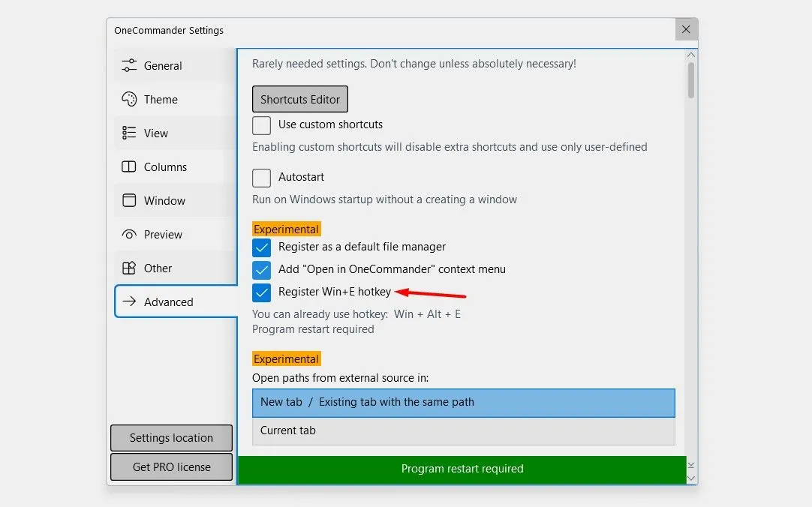
Task: Close the OneCommander Settings window
Action: pyautogui.click(x=686, y=30)
